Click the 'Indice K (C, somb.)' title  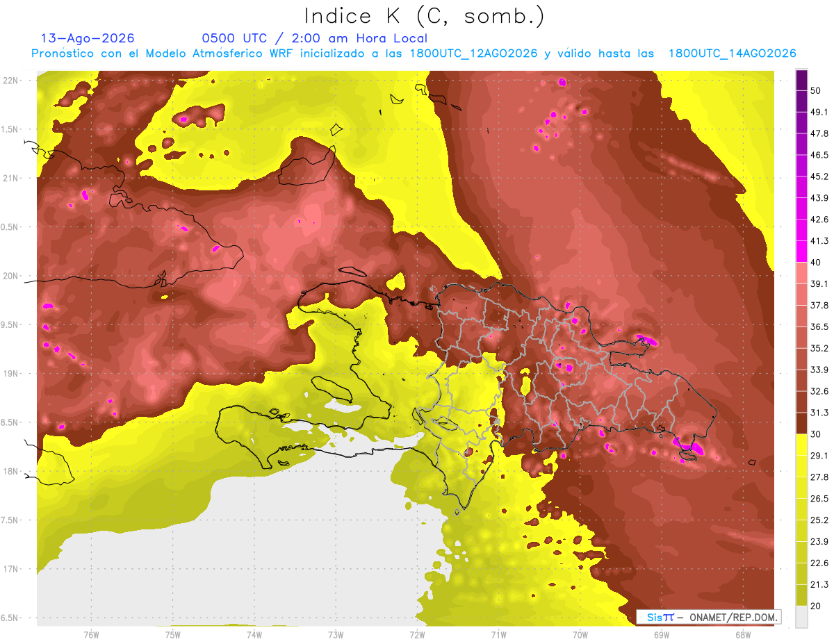[x=424, y=17]
